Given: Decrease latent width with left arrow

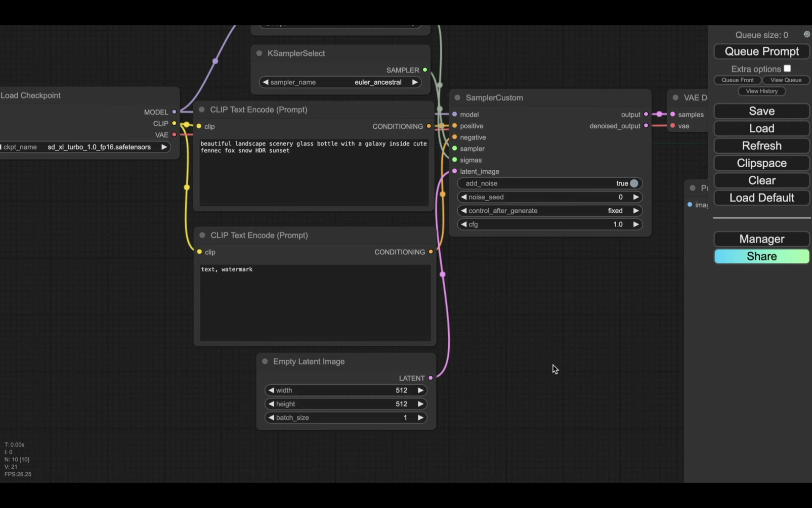Looking at the screenshot, I should tap(271, 390).
